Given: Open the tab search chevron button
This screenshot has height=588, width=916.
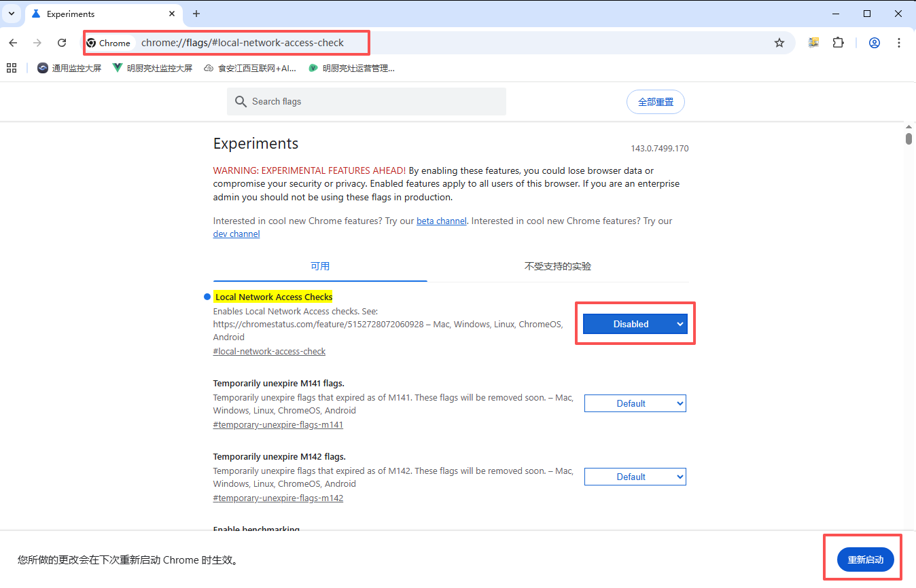Looking at the screenshot, I should (x=12, y=14).
